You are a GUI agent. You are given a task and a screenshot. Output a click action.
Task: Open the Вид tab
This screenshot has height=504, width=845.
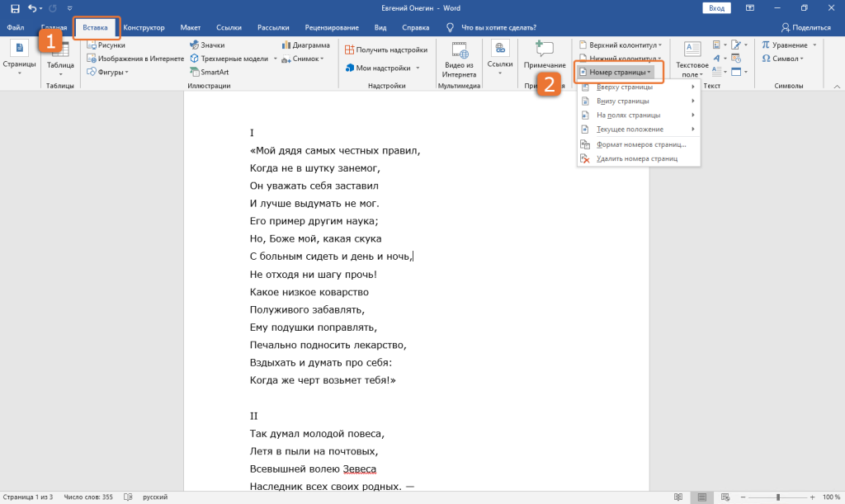[x=380, y=27]
